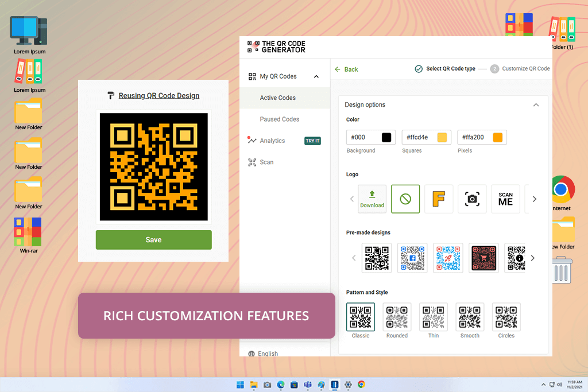Click the paint roller icon beside Reusing QR Code Design

tap(111, 96)
